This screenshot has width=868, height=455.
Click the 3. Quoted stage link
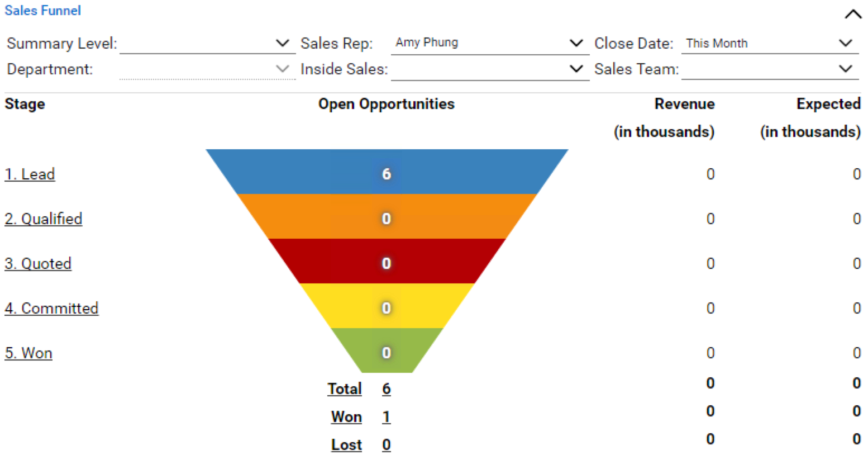coord(38,264)
